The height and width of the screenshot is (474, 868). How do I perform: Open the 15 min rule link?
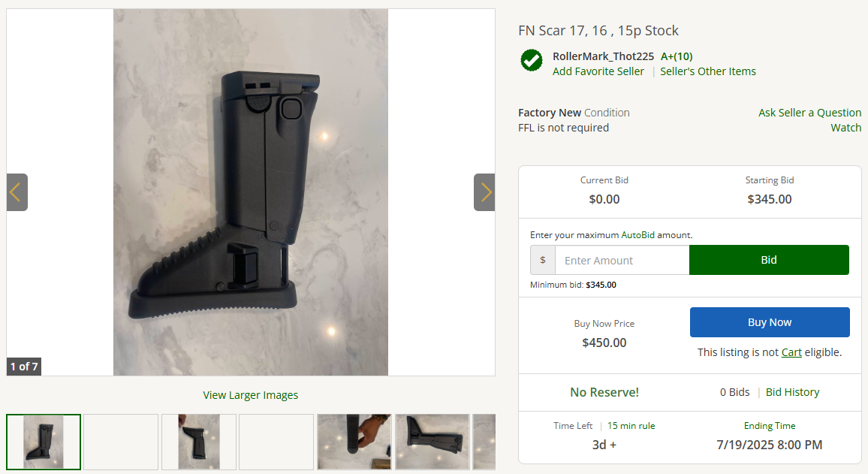coord(631,425)
